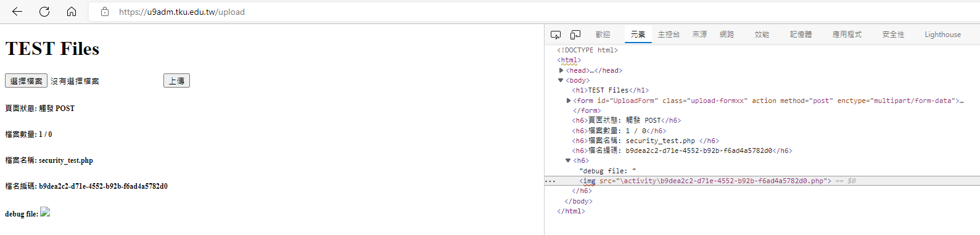Submit the form with the 上傳 button
The height and width of the screenshot is (235, 980).
pos(176,81)
